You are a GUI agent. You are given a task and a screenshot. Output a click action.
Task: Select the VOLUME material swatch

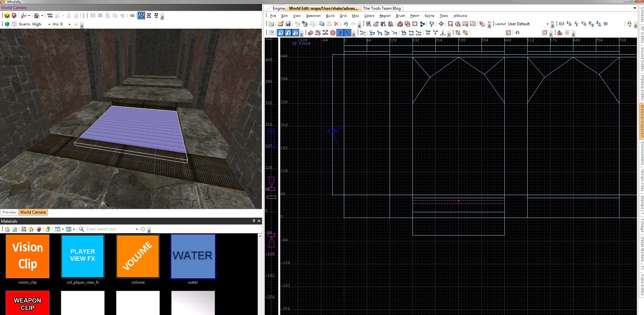[x=138, y=256]
